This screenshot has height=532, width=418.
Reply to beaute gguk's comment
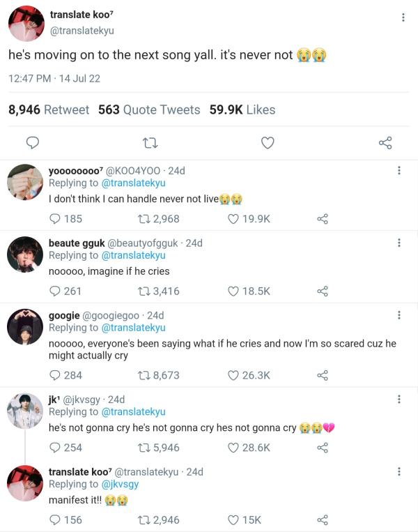(55, 291)
